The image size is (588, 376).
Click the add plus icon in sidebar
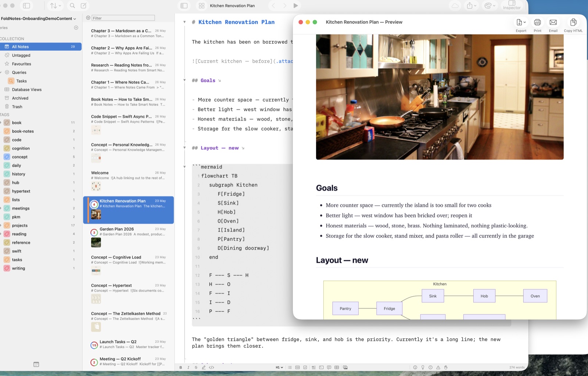76,28
